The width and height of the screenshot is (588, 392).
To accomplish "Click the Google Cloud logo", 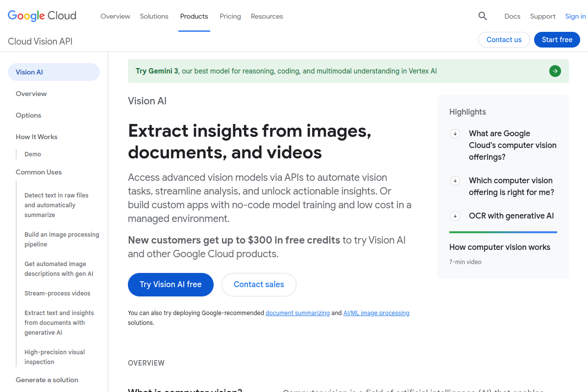I will point(42,16).
